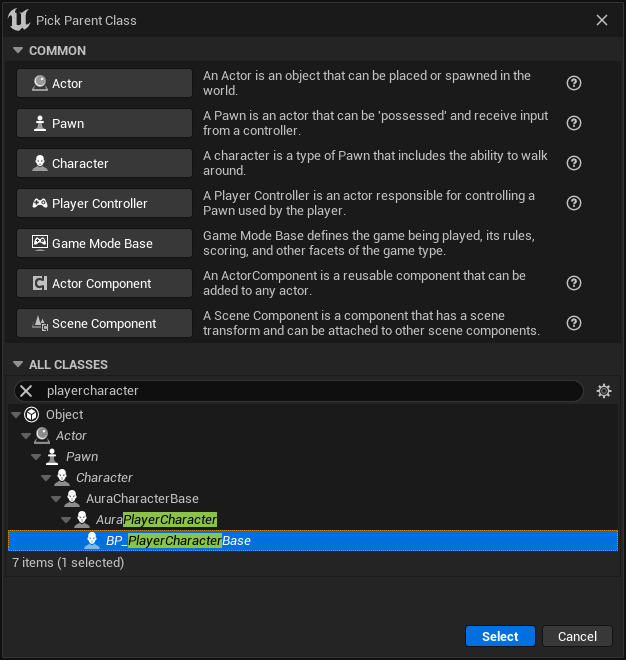Click the help icon for Pawn class
The height and width of the screenshot is (660, 626).
tap(574, 123)
